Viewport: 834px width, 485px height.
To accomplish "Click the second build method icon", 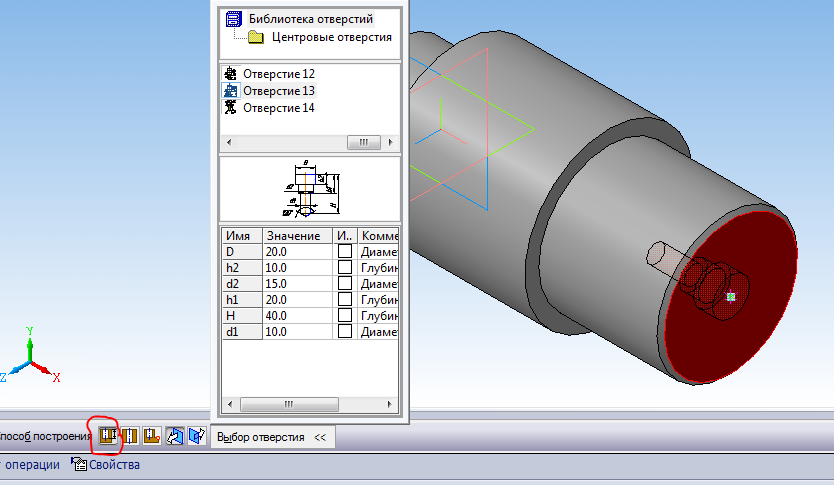I will [128, 436].
